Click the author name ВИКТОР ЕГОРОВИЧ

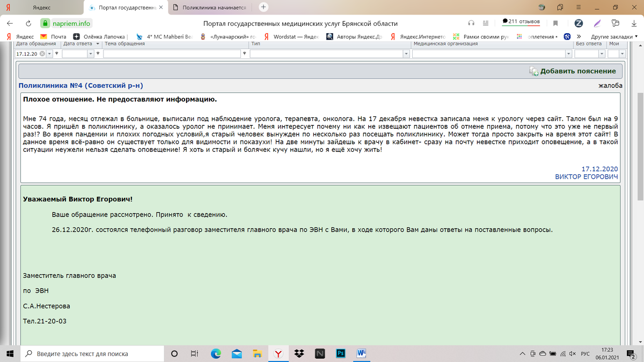587,176
